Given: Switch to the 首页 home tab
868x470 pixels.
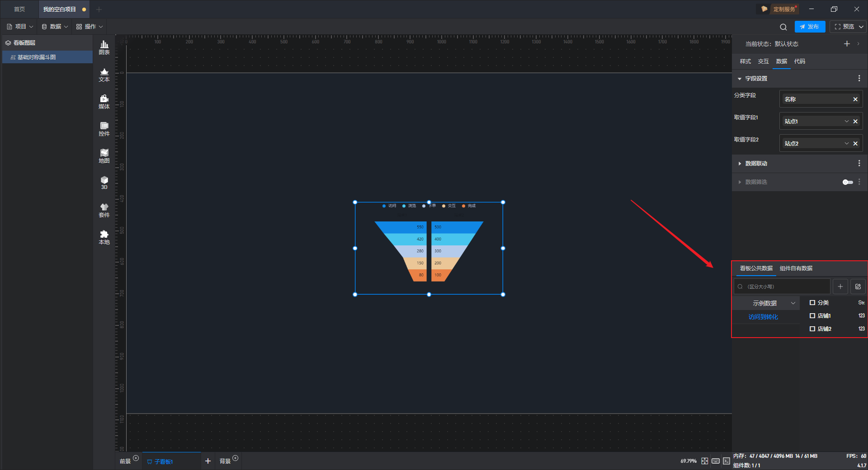Looking at the screenshot, I should point(19,9).
